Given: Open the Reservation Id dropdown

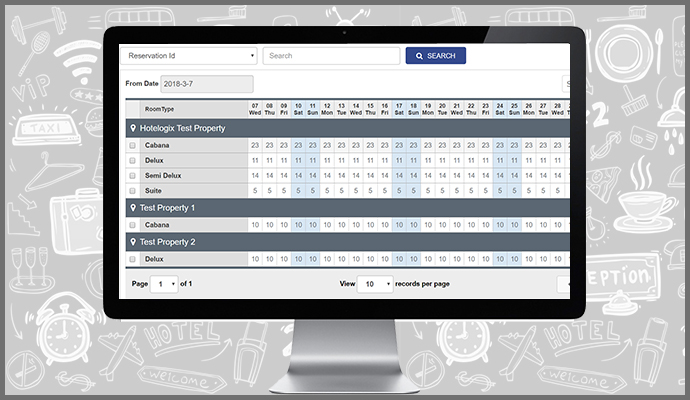Looking at the screenshot, I should (x=189, y=56).
